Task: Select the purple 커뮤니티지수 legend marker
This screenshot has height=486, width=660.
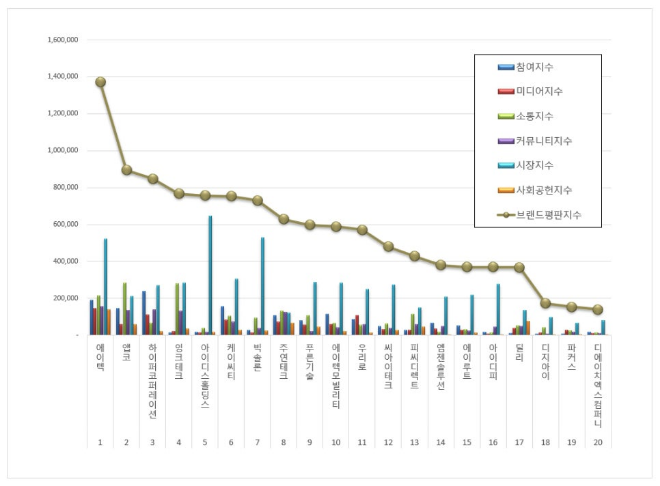Action: point(505,141)
